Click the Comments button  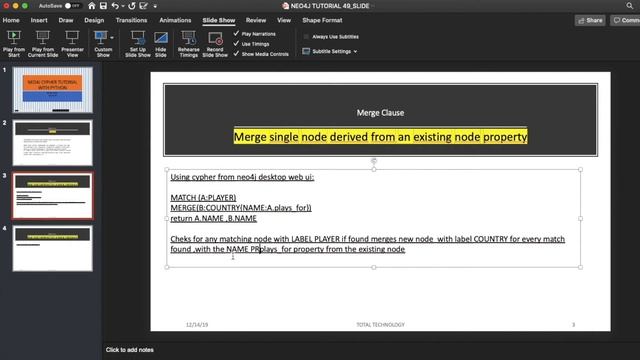pyautogui.click(x=626, y=20)
